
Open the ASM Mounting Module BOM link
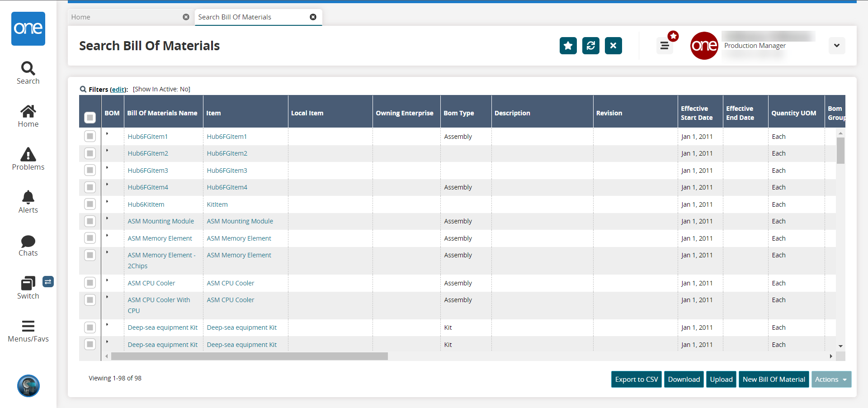click(x=160, y=221)
